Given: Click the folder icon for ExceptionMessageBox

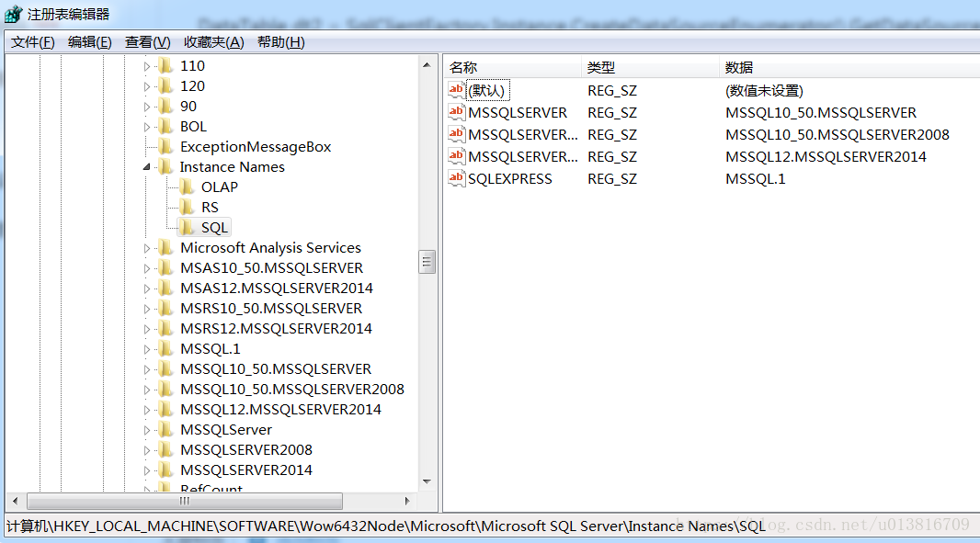Looking at the screenshot, I should pos(165,146).
